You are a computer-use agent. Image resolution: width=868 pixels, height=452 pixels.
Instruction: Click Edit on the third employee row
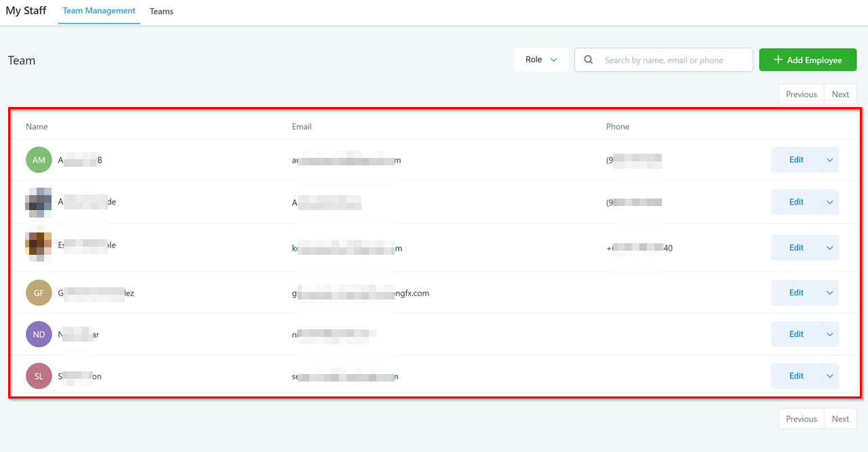[x=796, y=248]
